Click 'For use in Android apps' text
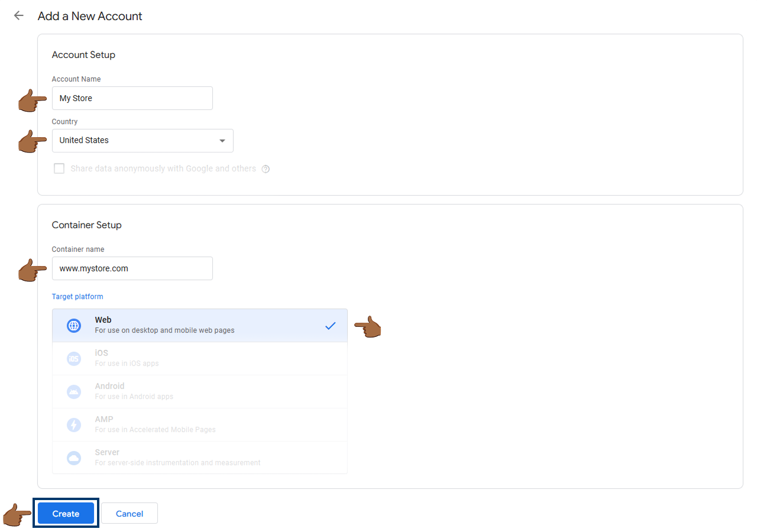 134,397
